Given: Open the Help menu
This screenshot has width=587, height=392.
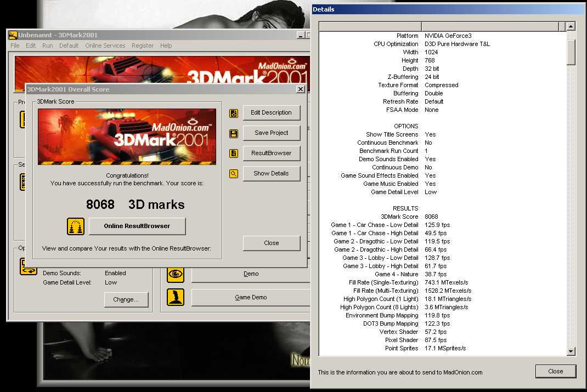Looking at the screenshot, I should click(166, 46).
